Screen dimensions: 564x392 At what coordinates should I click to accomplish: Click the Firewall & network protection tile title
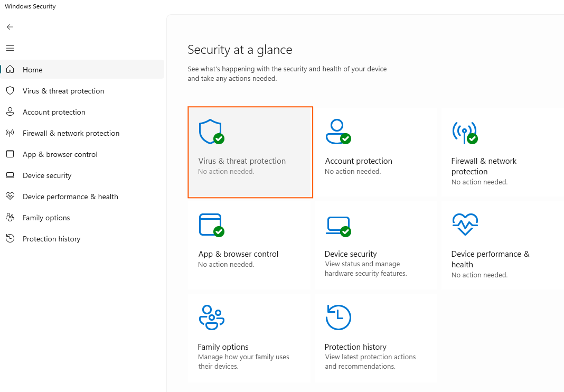484,166
